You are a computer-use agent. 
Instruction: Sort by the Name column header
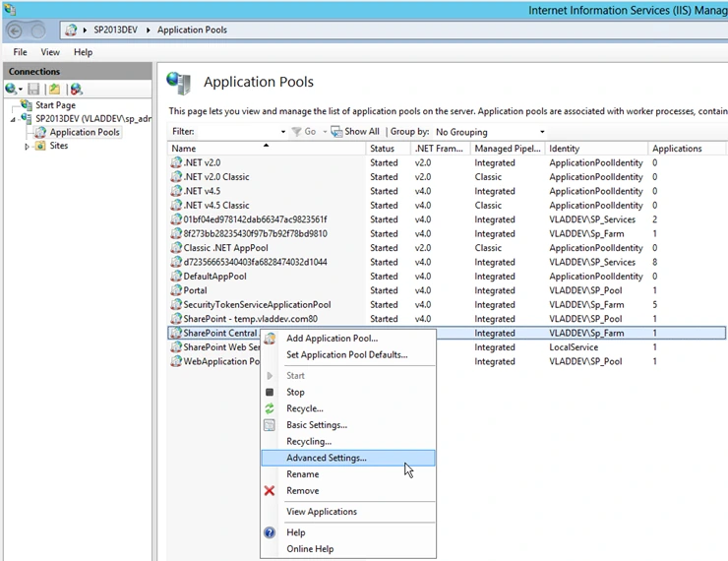[267, 149]
